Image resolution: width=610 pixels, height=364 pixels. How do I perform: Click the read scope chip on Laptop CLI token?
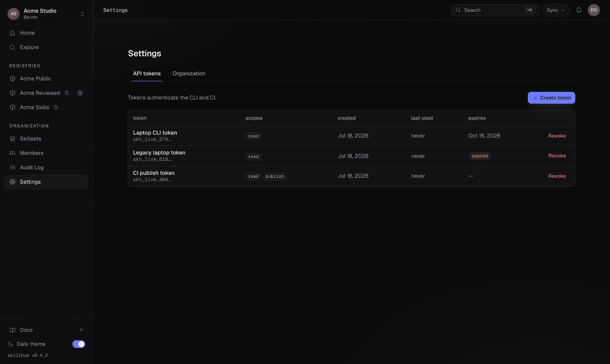[253, 136]
